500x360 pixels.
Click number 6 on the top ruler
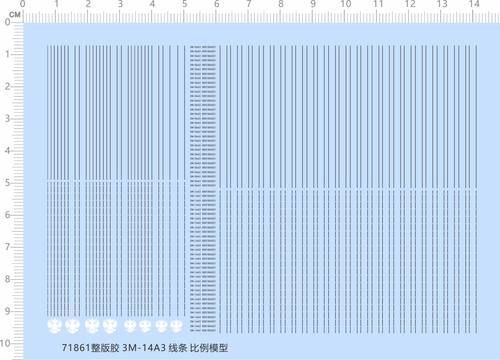point(217,4)
